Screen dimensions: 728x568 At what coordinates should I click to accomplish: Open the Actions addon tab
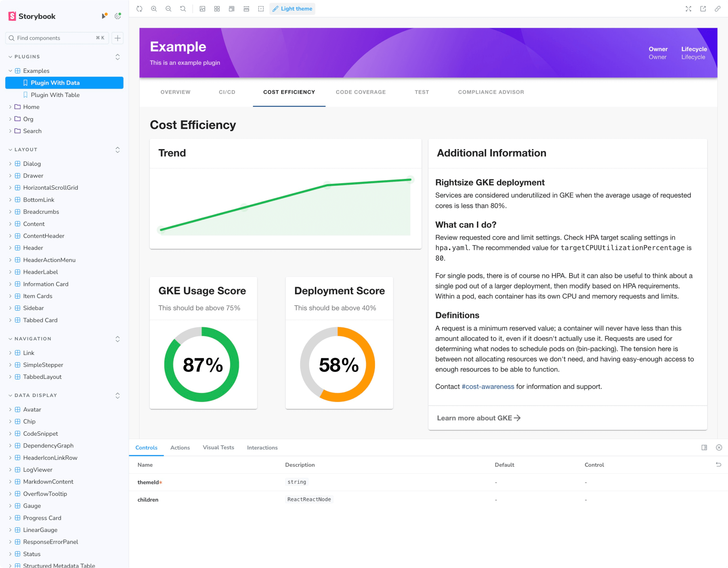click(180, 447)
